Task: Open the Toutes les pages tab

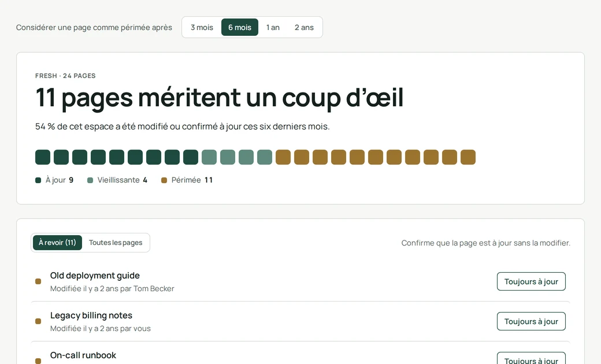Action: point(116,243)
